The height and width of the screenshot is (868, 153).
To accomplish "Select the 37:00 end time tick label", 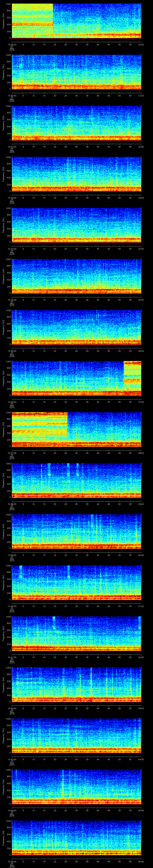I will coord(141,402).
